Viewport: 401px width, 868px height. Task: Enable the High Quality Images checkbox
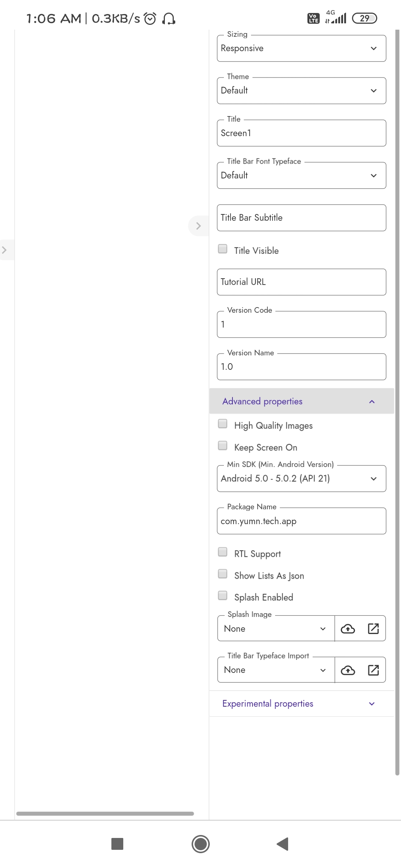tap(223, 424)
